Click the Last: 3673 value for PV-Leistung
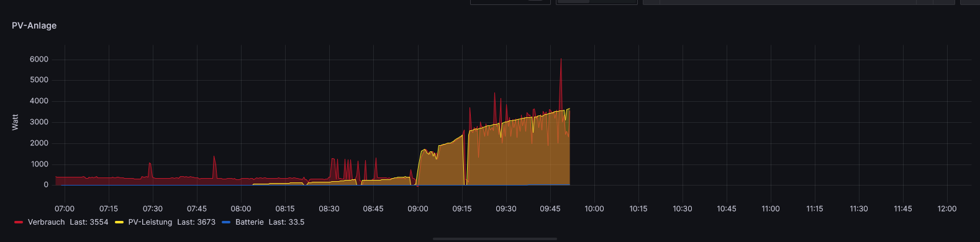Image resolution: width=980 pixels, height=242 pixels. (196, 222)
